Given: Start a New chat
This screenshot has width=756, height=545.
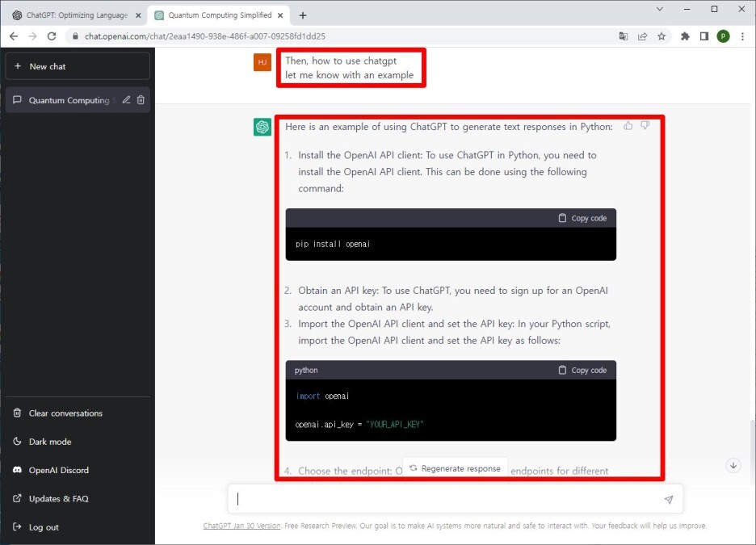Looking at the screenshot, I should point(78,66).
